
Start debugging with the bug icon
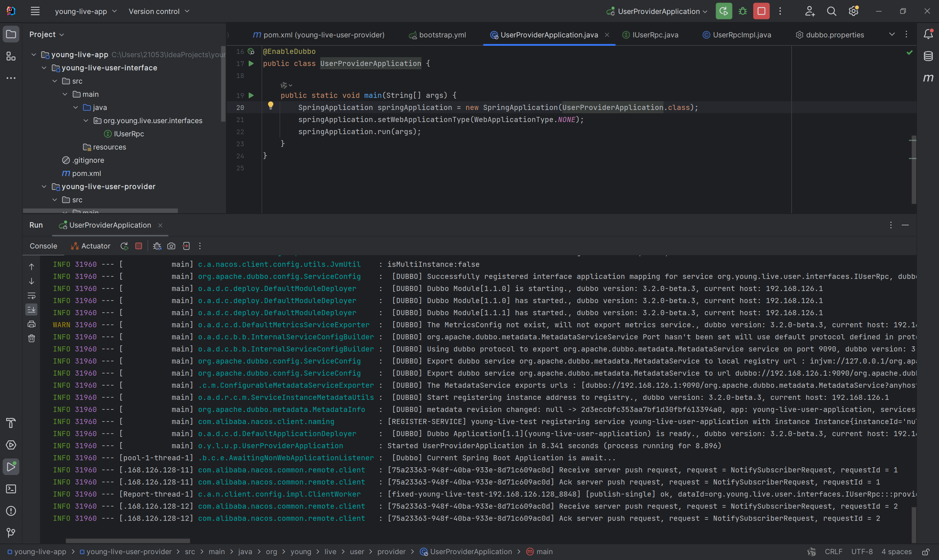coord(743,11)
